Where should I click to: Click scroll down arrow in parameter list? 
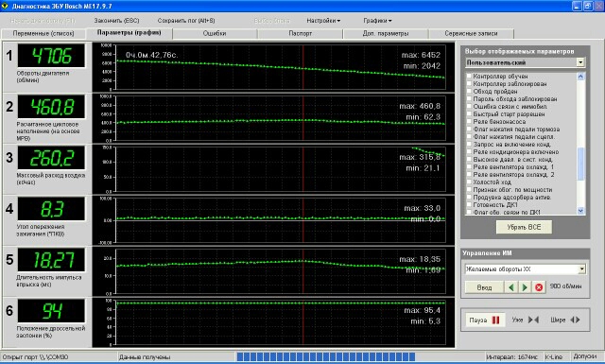pyautogui.click(x=581, y=211)
